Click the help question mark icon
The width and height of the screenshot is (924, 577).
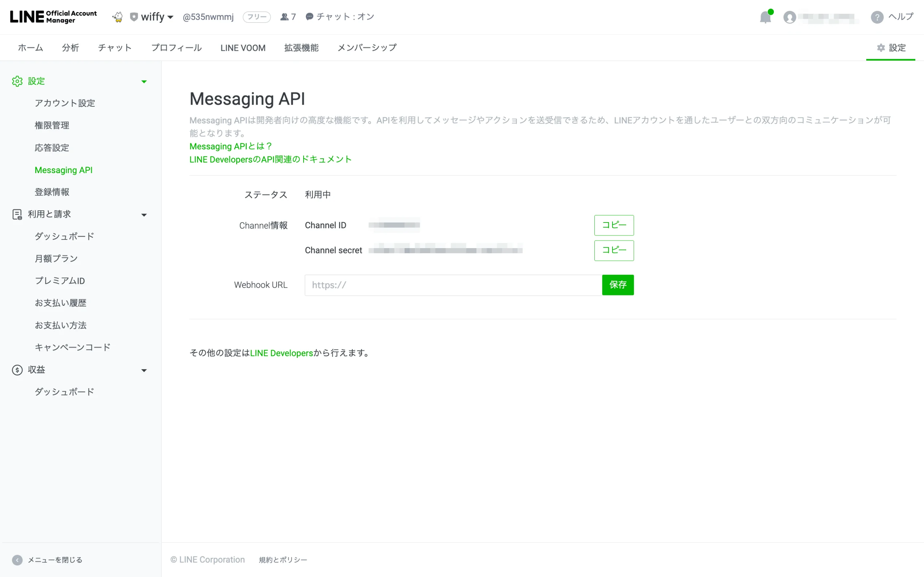[x=877, y=17]
